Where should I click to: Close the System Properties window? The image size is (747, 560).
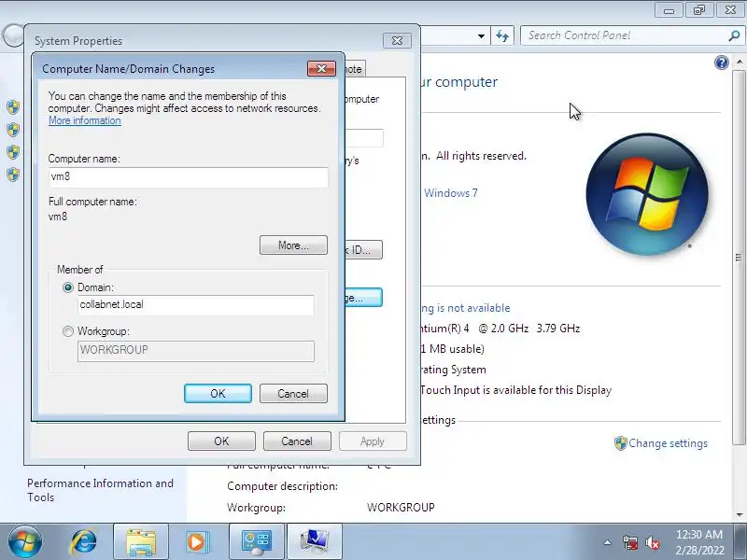397,41
